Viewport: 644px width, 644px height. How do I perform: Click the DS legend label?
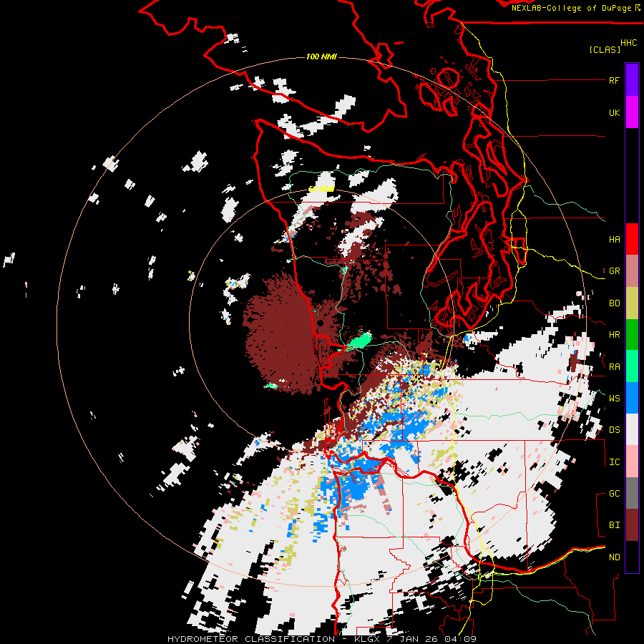coord(614,430)
